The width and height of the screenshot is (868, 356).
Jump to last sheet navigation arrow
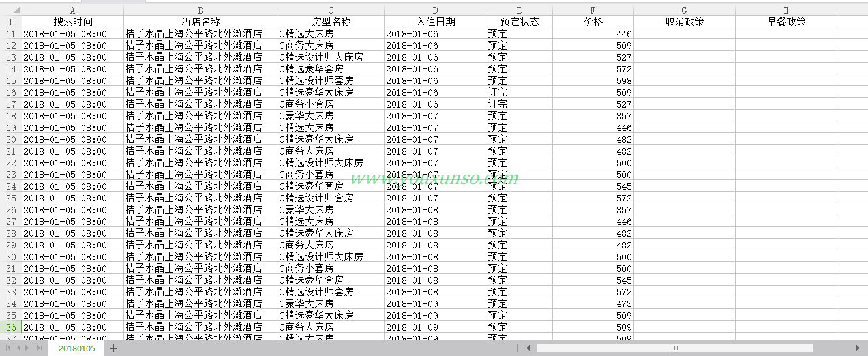[39, 348]
